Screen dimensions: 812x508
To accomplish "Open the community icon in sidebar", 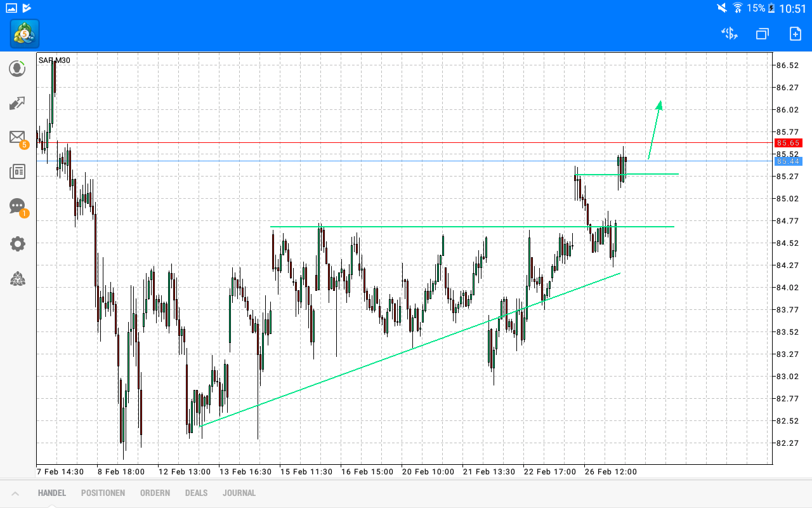I will 18,278.
